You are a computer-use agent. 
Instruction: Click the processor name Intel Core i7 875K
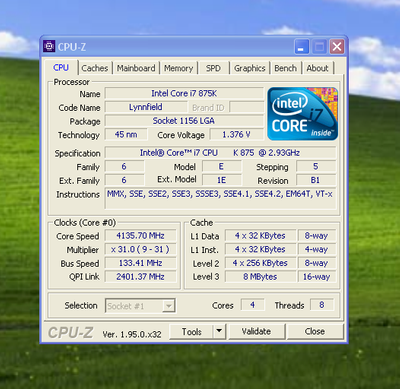tap(184, 94)
